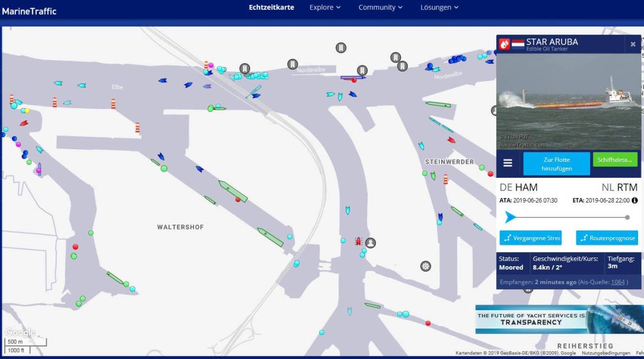Click the Netherlands flag icon in vessel panel
The image size is (644, 359).
518,44
